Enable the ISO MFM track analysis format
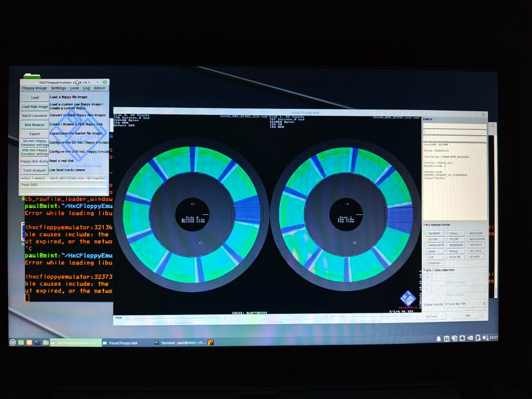Viewport: 532px width, 399px height. pyautogui.click(x=434, y=234)
